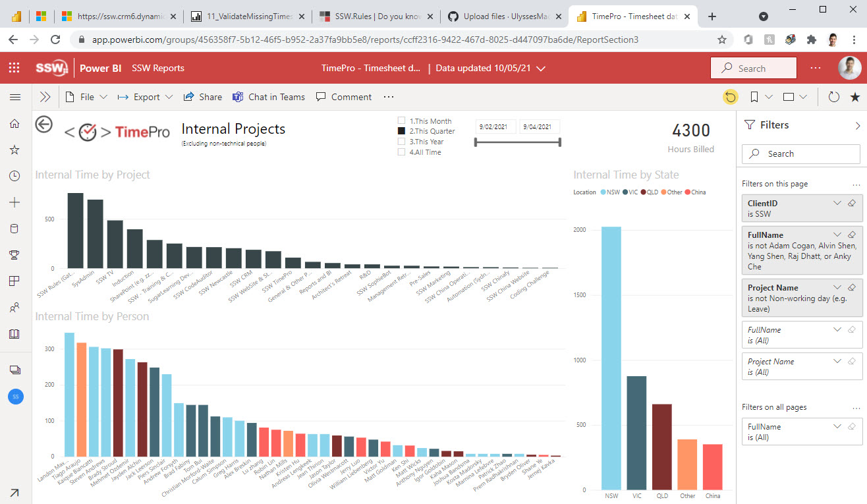This screenshot has height=504, width=867.
Task: Expand the Project Name is not Non-working filter
Action: click(x=837, y=288)
